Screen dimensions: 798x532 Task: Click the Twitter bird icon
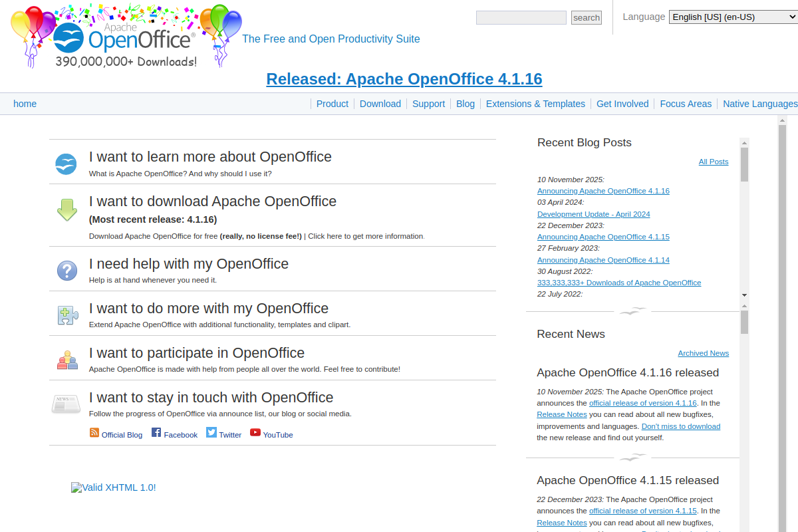pyautogui.click(x=210, y=432)
